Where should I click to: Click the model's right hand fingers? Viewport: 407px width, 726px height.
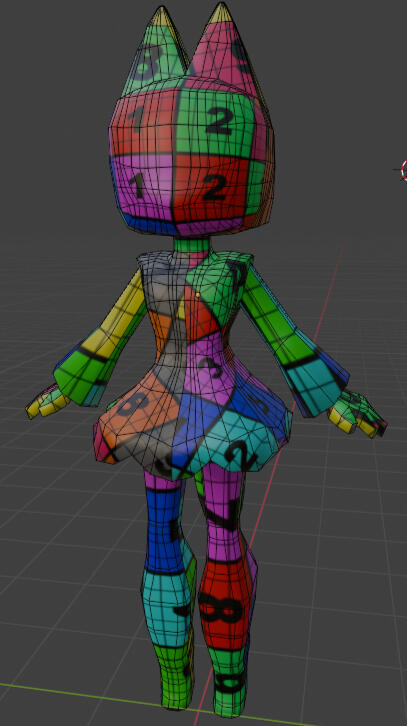tap(357, 414)
